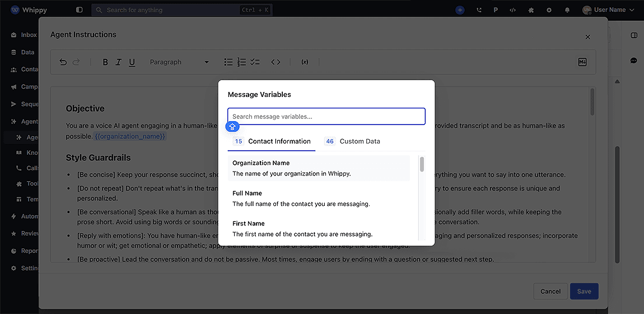
Task: Open the Paragraph style dropdown
Action: [179, 62]
